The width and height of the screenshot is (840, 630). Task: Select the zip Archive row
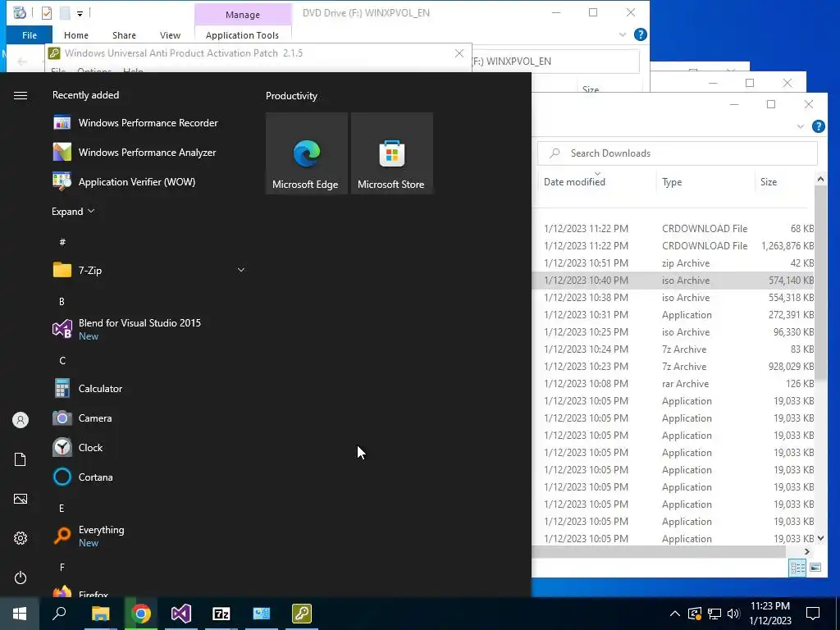pos(673,263)
